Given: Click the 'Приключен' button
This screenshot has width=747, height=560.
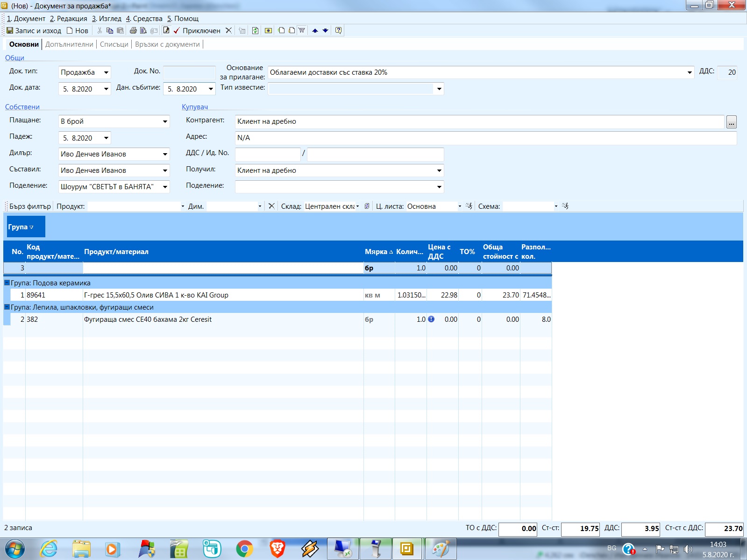Looking at the screenshot, I should [197, 31].
